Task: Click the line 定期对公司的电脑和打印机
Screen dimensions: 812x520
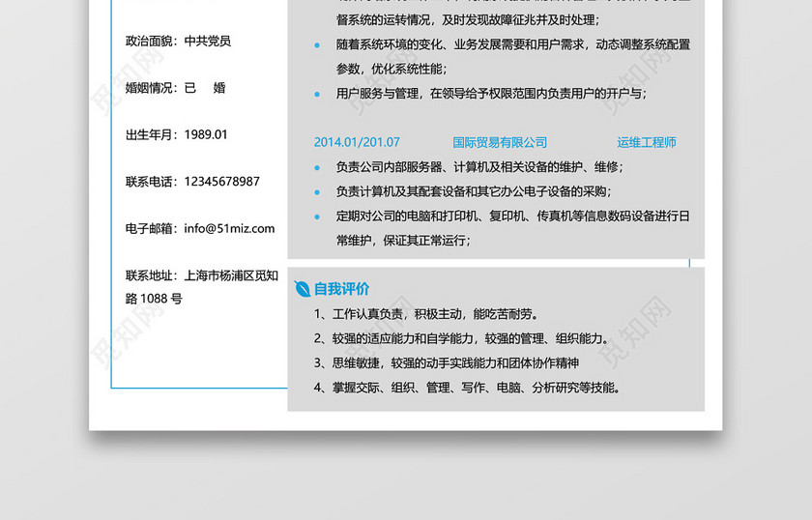Action: pos(512,216)
